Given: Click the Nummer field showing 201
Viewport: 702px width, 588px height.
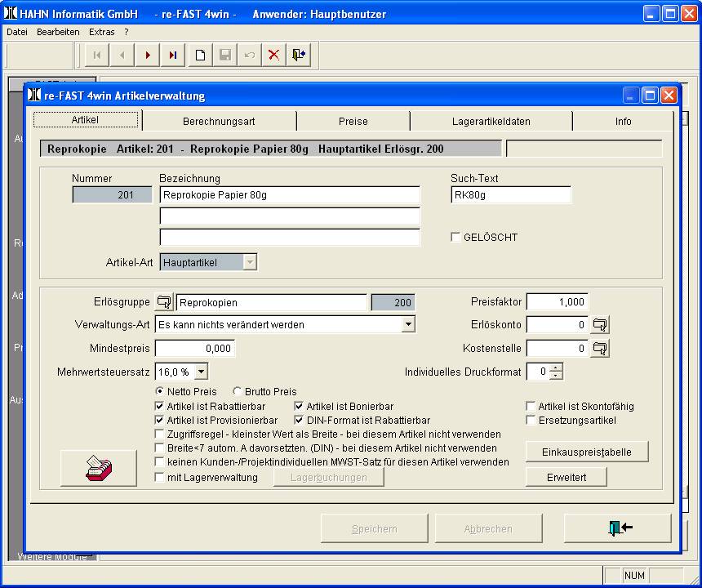Looking at the screenshot, I should (112, 195).
